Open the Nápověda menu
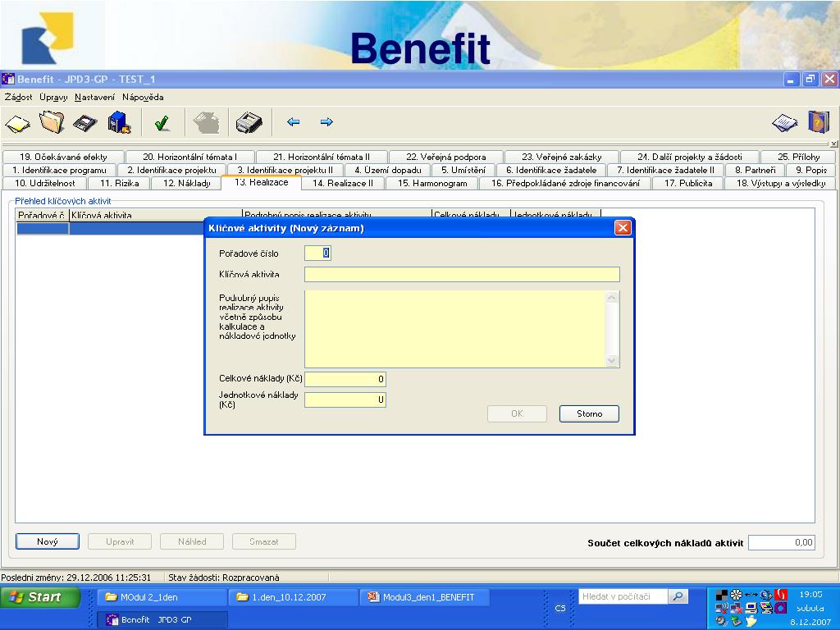This screenshot has width=840, height=630. click(x=143, y=97)
